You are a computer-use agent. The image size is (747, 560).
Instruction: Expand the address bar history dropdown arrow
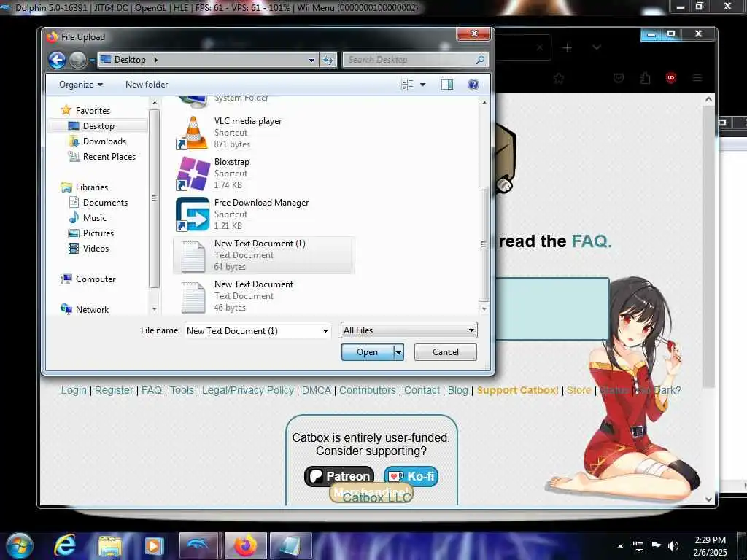click(311, 60)
